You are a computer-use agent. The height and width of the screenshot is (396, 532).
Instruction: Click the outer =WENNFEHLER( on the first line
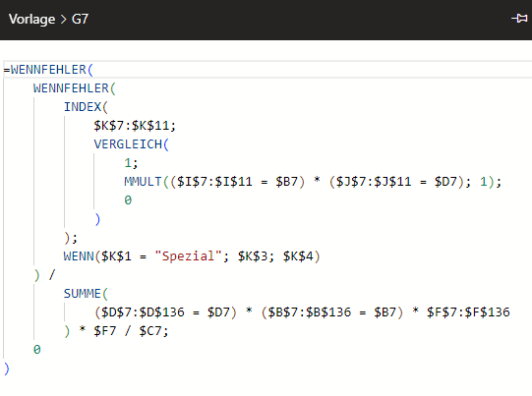[48, 70]
